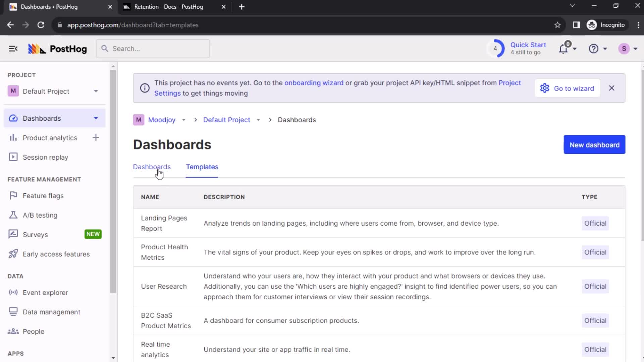Screen dimensions: 644x362
Task: Click the Go to wizard button
Action: click(568, 88)
